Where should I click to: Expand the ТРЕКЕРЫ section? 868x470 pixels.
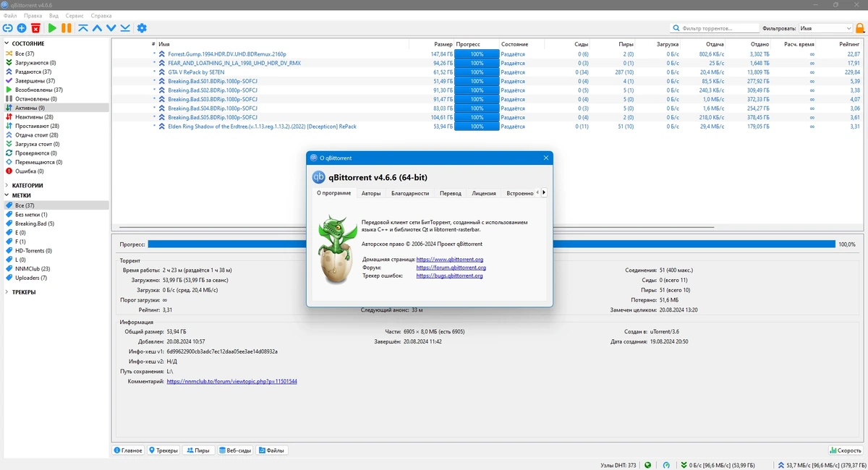pos(7,292)
